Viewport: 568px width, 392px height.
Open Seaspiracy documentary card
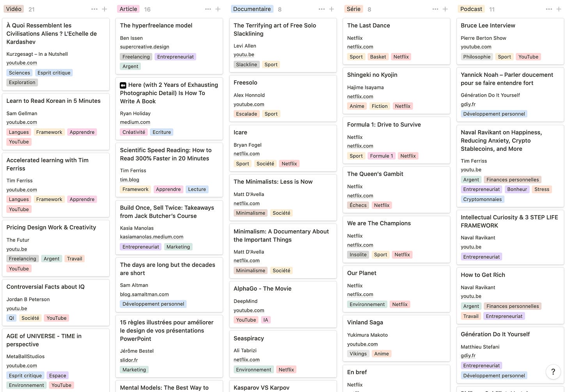pos(283,354)
